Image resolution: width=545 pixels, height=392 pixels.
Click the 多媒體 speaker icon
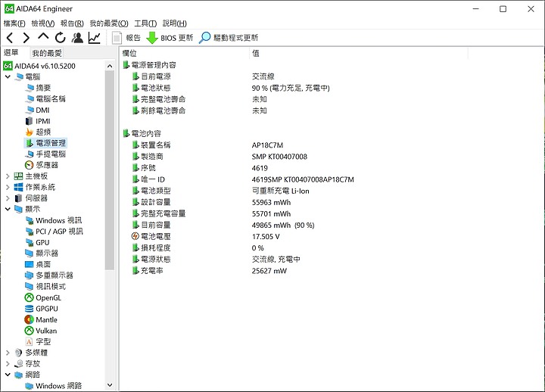pyautogui.click(x=18, y=353)
